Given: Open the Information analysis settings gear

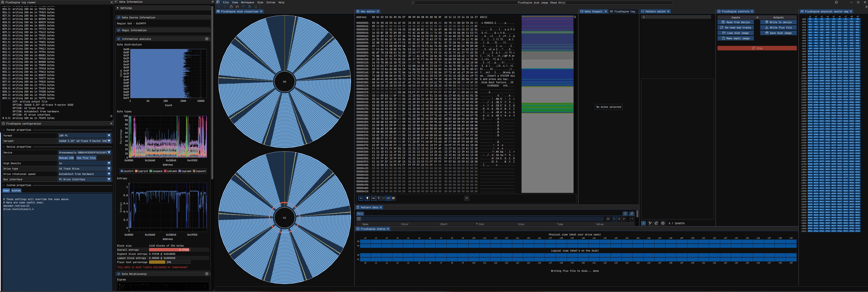Looking at the screenshot, I should (x=207, y=39).
